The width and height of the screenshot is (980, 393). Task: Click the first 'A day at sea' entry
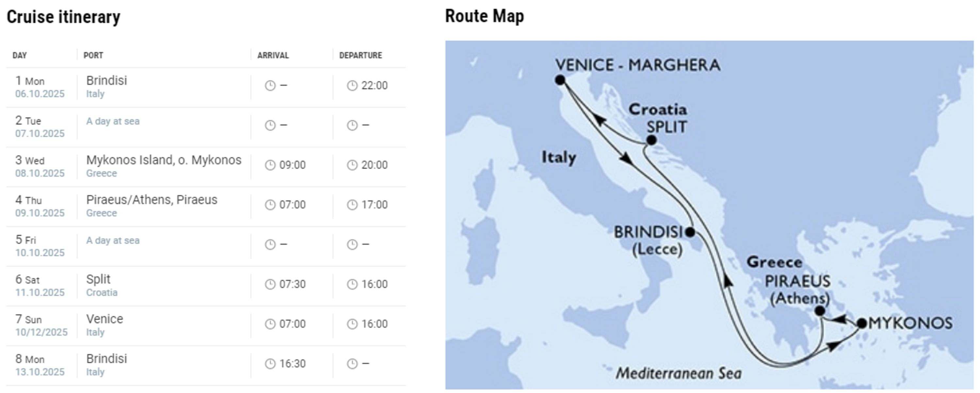[113, 121]
